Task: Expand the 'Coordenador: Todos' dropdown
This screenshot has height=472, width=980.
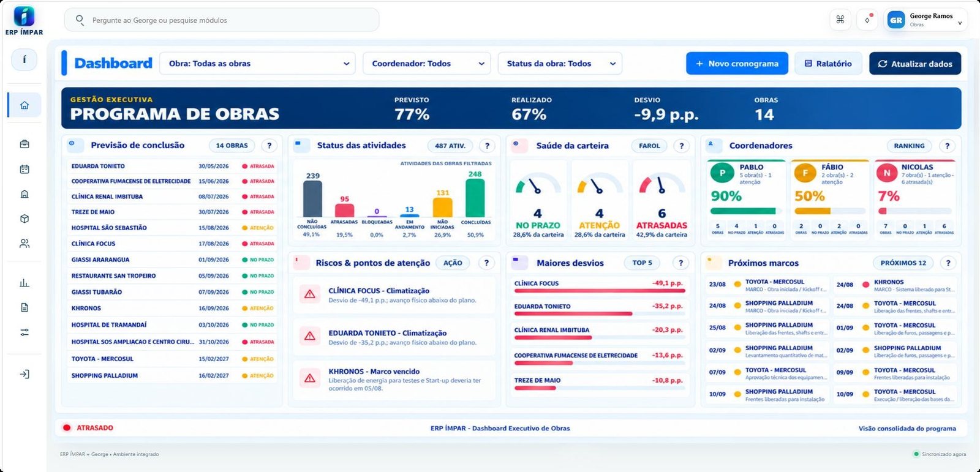Action: click(x=427, y=64)
